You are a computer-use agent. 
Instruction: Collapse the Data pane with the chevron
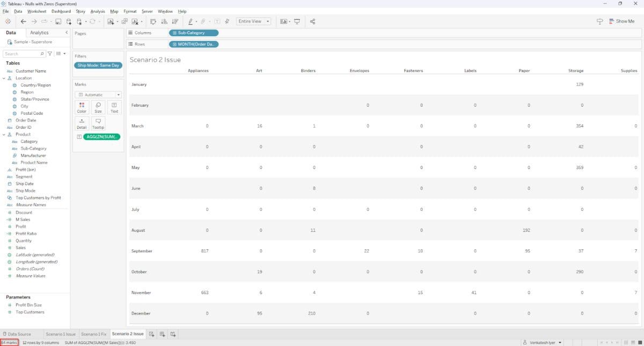point(67,33)
